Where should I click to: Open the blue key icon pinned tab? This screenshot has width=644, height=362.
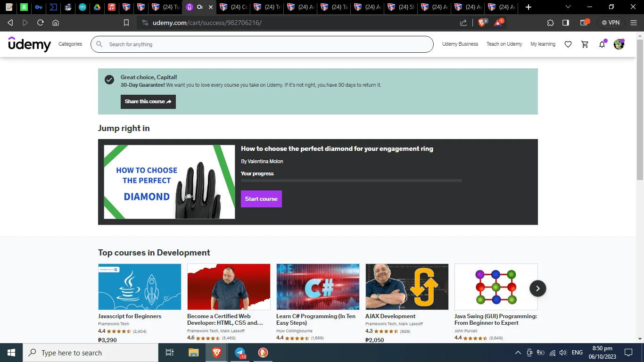coord(39,7)
